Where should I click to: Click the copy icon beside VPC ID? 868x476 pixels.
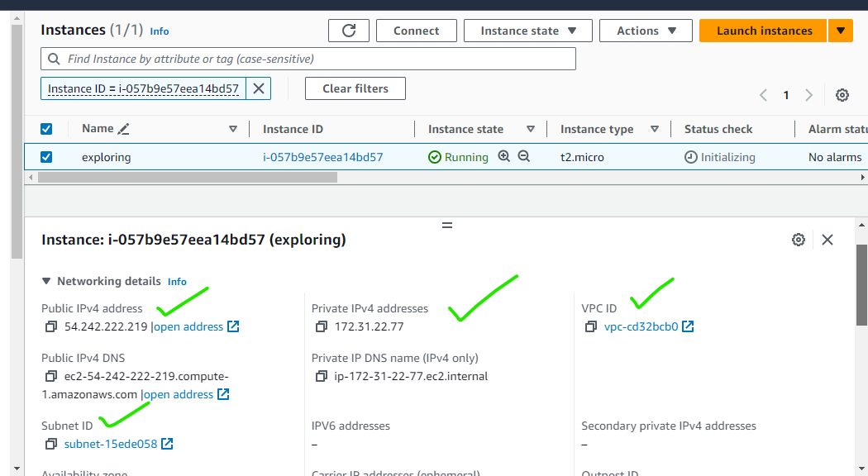590,326
